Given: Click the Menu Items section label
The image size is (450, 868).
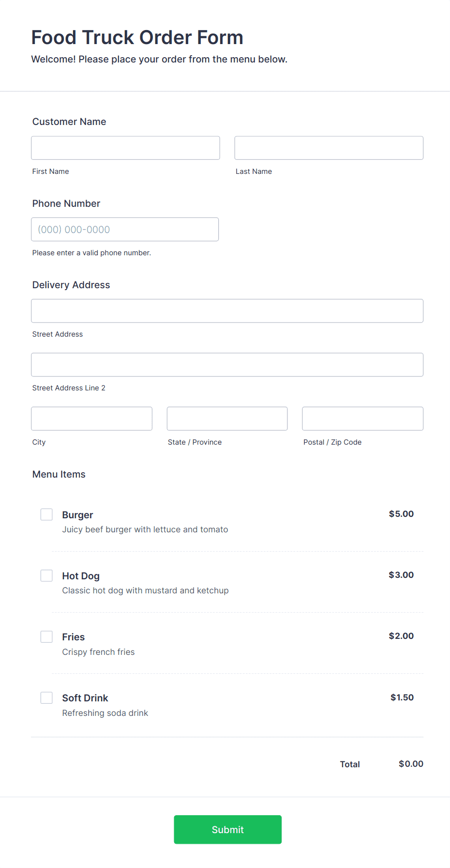Looking at the screenshot, I should pos(59,474).
